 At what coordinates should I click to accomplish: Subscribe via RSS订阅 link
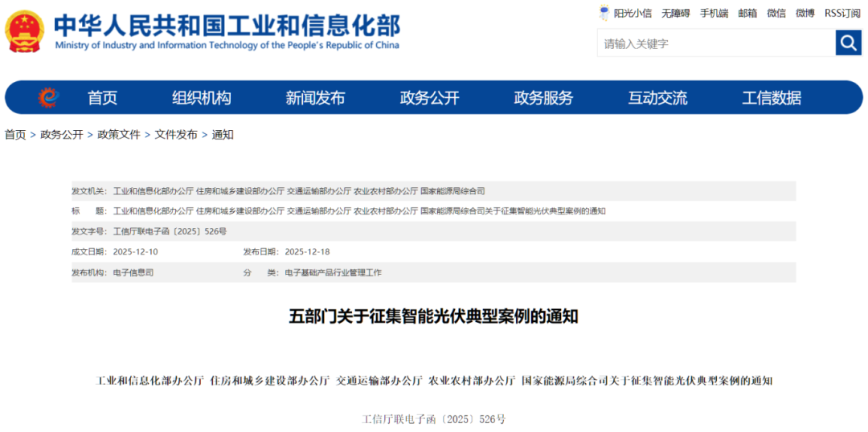click(841, 13)
